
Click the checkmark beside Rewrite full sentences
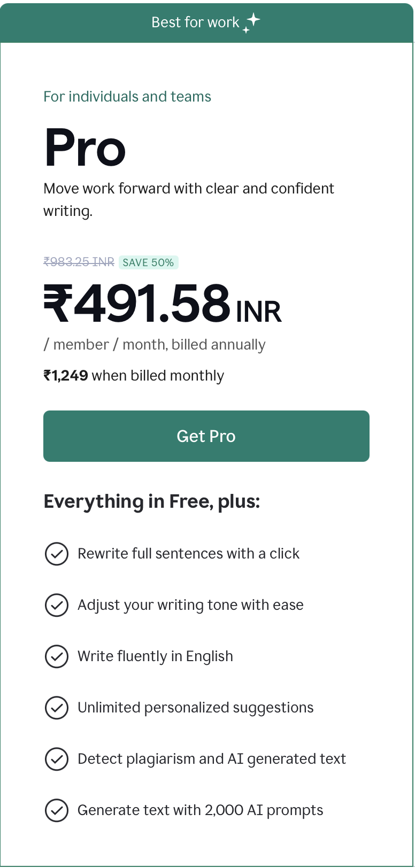click(57, 554)
